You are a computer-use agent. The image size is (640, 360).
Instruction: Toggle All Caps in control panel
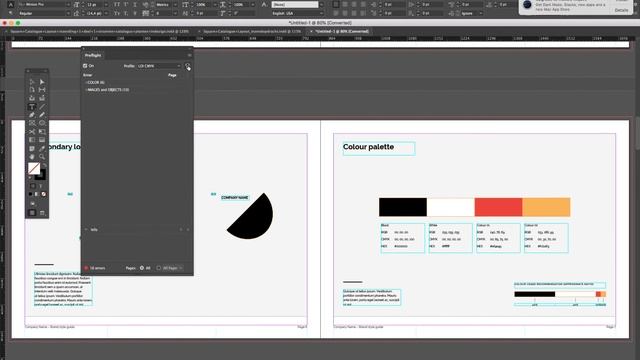pyautogui.click(x=117, y=4)
